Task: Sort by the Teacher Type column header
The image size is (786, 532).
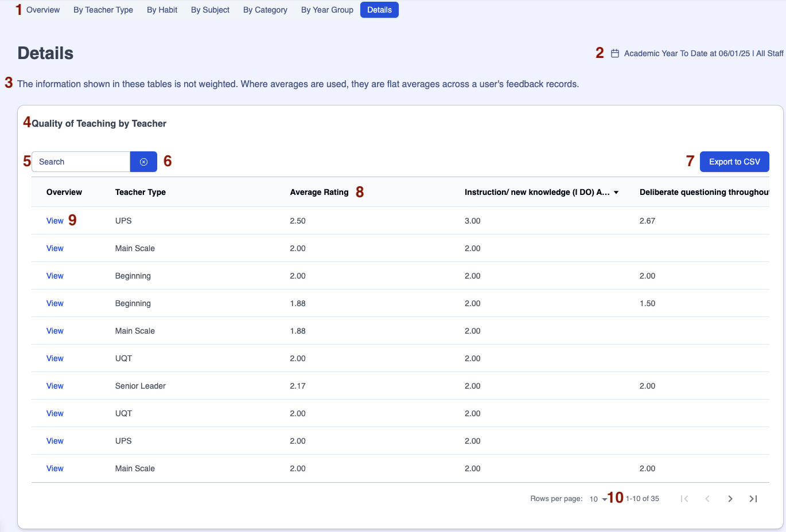Action: (x=141, y=192)
